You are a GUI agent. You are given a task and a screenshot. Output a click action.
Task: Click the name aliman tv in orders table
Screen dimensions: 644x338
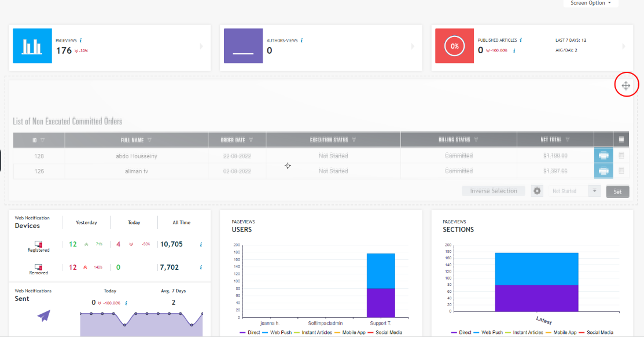click(137, 171)
